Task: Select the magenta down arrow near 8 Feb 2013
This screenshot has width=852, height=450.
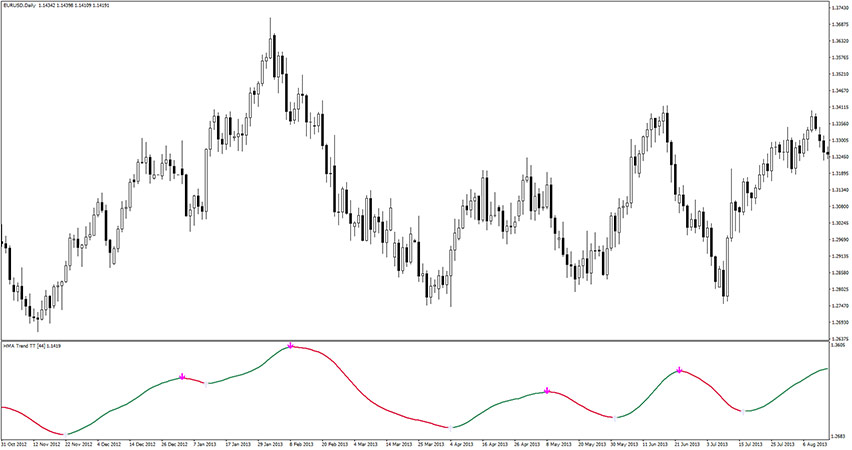Action: 291,346
